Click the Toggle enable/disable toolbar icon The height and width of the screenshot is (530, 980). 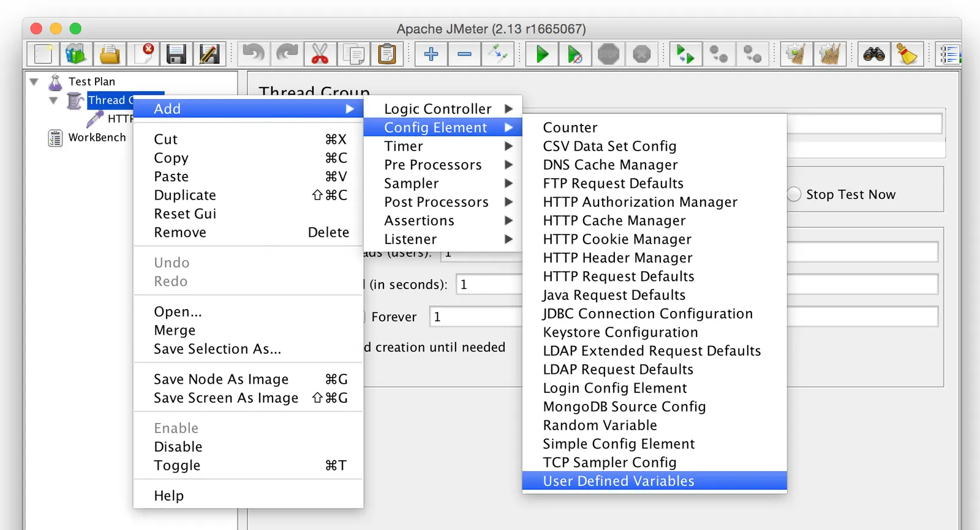[x=497, y=54]
